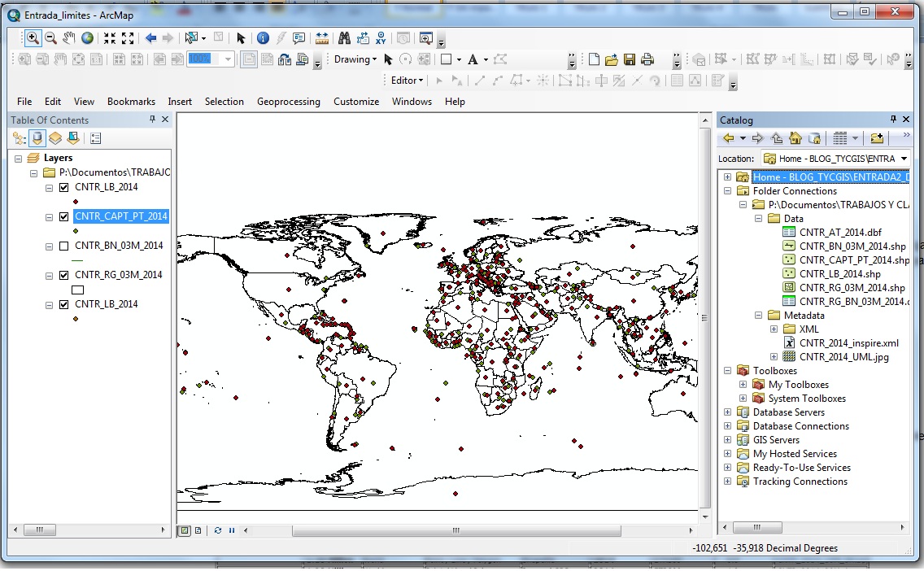The image size is (924, 571).
Task: Expand the XML folder in Catalog
Action: [x=774, y=329]
